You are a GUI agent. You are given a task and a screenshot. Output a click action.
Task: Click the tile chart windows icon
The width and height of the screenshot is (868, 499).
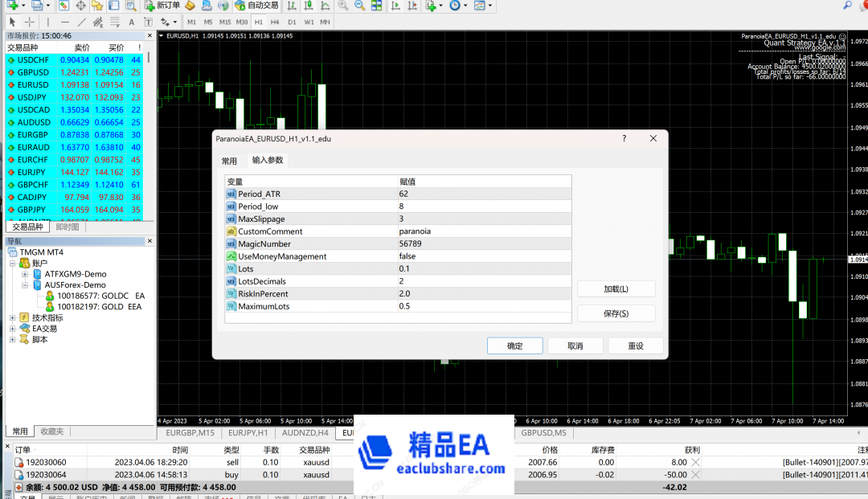pos(376,6)
